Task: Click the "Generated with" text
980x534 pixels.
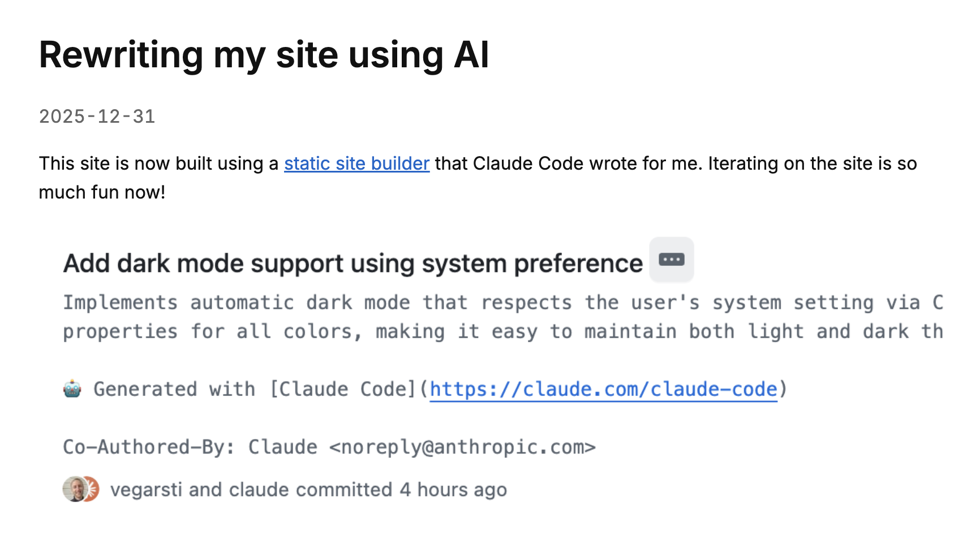Action: pos(174,389)
